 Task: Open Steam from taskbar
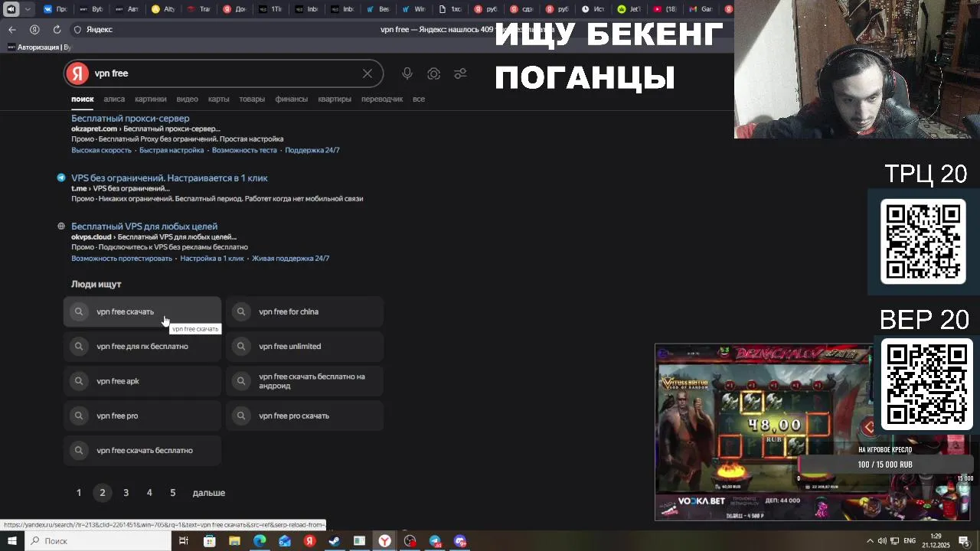(x=335, y=541)
